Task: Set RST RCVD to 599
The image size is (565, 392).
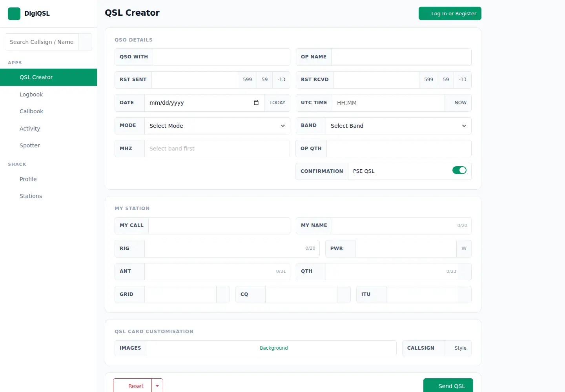Action: pos(429,80)
